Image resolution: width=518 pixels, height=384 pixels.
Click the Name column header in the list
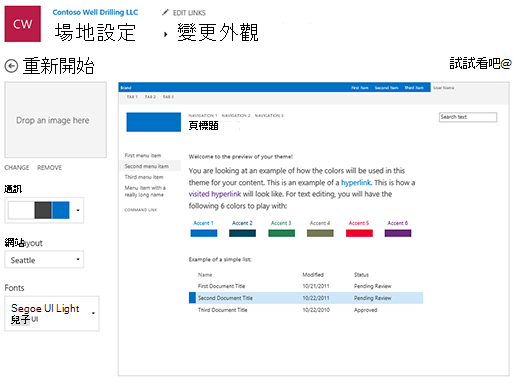tap(205, 275)
